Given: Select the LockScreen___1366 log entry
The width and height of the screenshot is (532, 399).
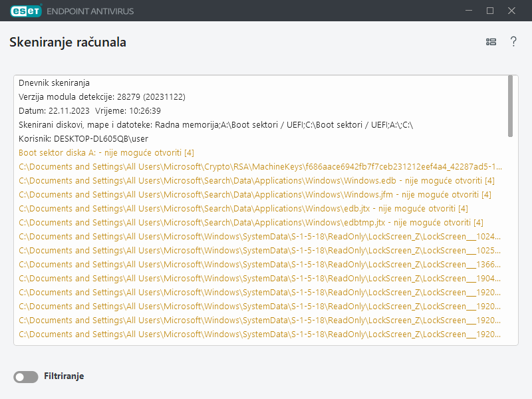Looking at the screenshot, I should pyautogui.click(x=259, y=265).
